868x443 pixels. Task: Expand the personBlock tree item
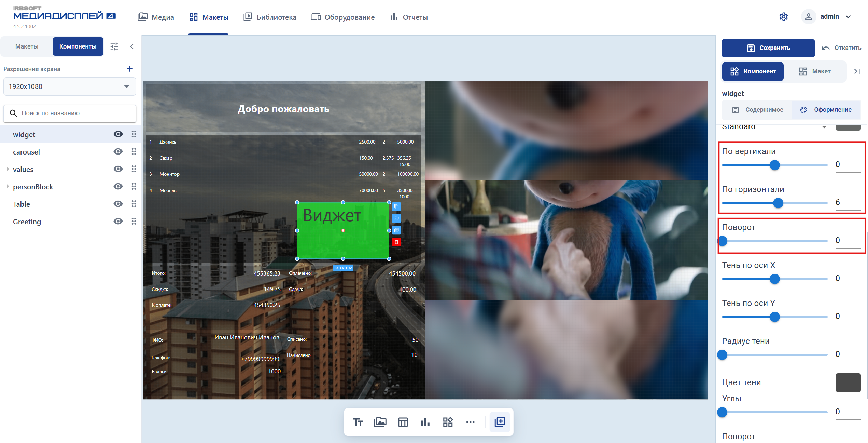point(8,186)
